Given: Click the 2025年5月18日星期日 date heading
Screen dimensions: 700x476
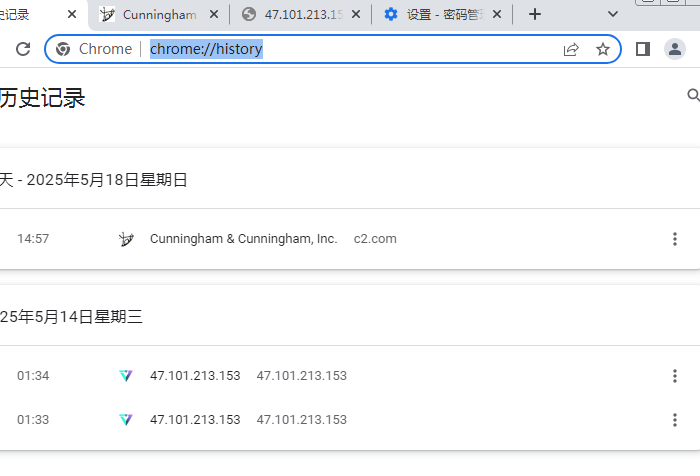Looking at the screenshot, I should 107,180.
